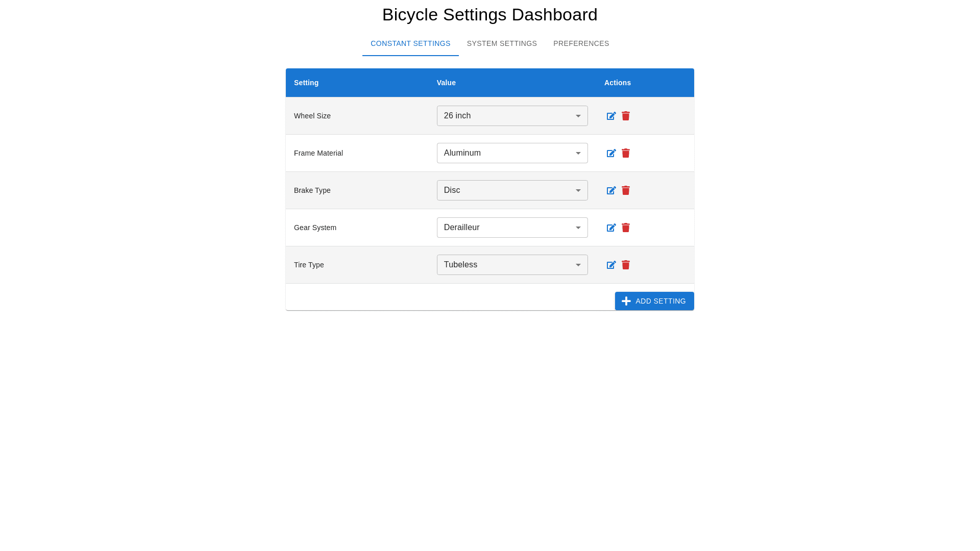The width and height of the screenshot is (980, 551).
Task: Click the edit icon for Brake Type
Action: point(611,190)
